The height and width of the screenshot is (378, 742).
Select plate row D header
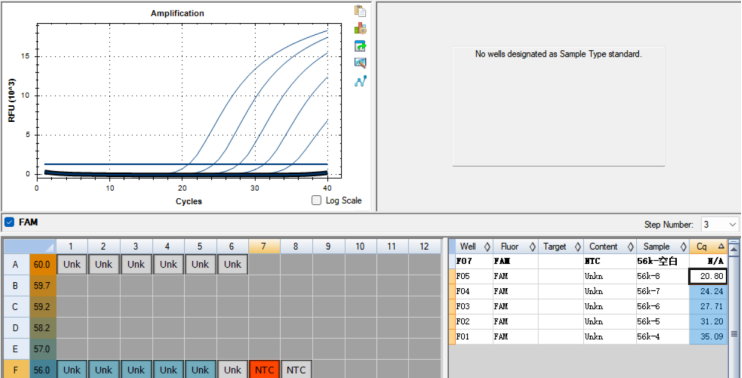coord(16,327)
